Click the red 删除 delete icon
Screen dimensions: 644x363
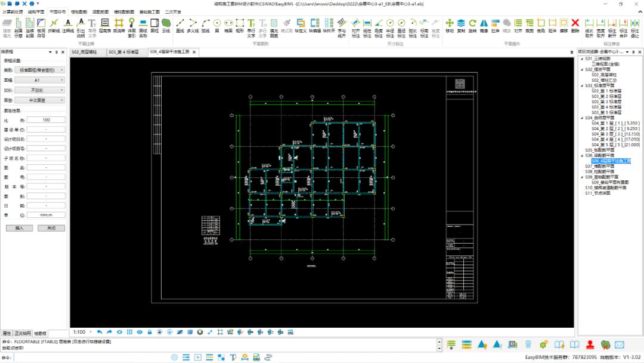[575, 26]
